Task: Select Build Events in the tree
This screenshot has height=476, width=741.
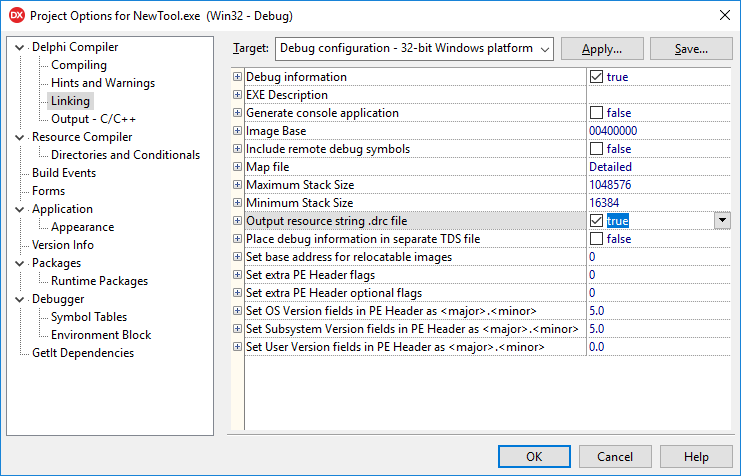Action: tap(64, 173)
